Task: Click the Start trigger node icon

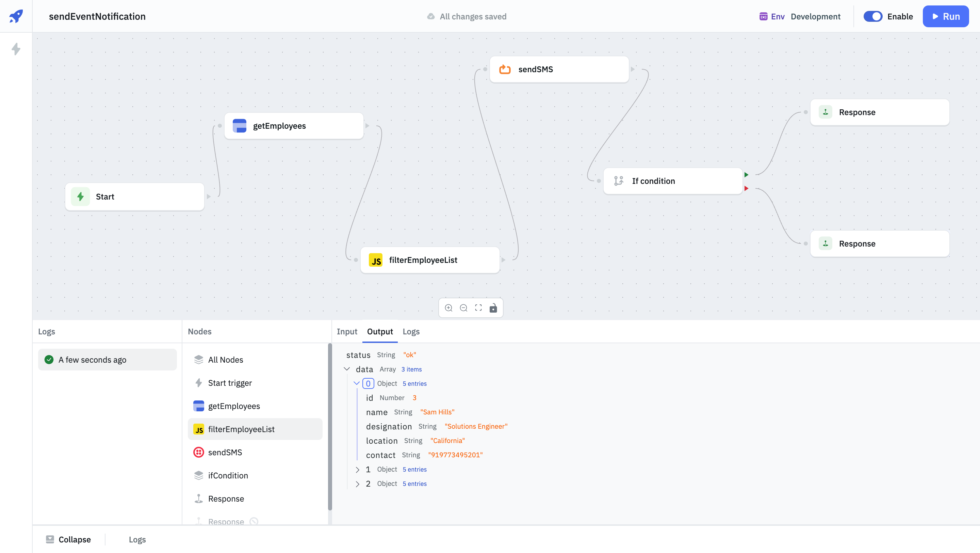Action: 198,383
